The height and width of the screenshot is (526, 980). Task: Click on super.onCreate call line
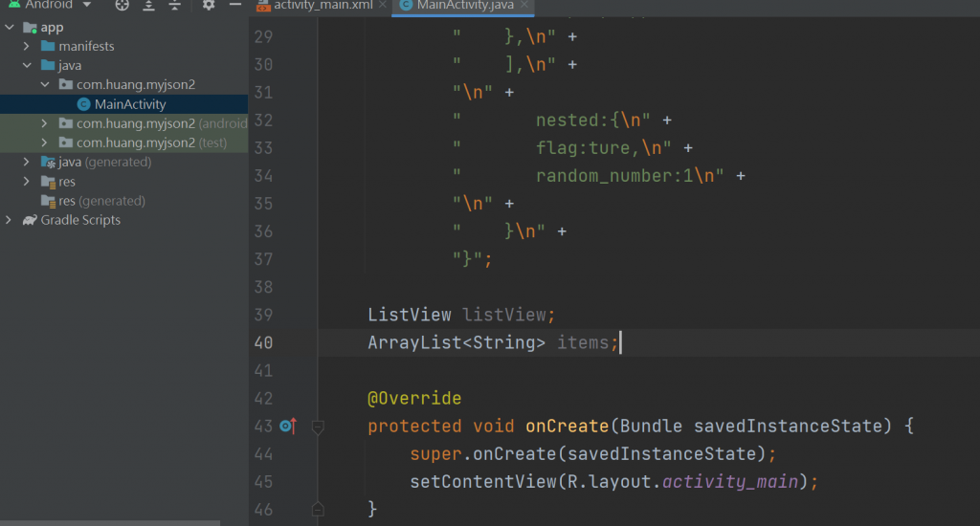point(593,454)
